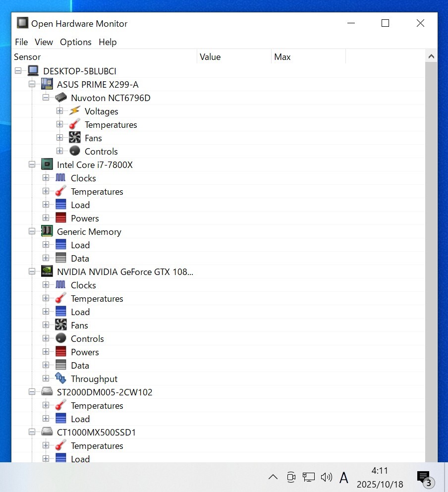This screenshot has height=492, width=448.
Task: Click the Nuvoton NCT6796D chip icon
Action: [x=61, y=98]
